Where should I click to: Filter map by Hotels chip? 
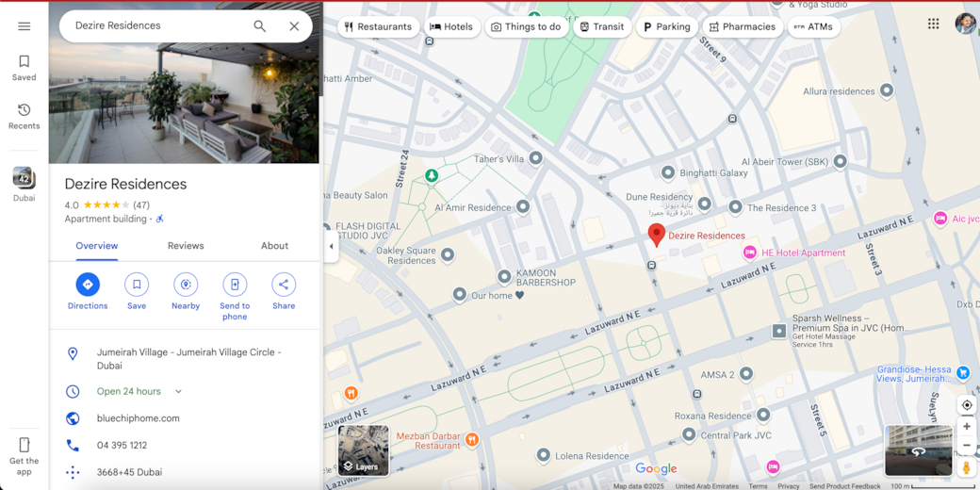(452, 27)
